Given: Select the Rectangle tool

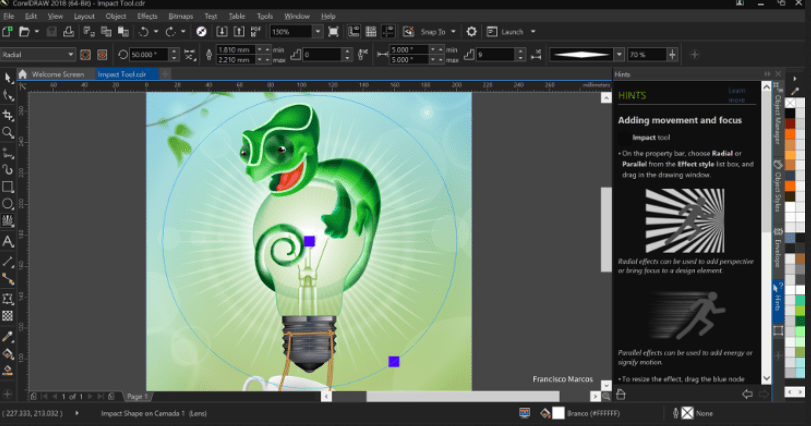Looking at the screenshot, I should [8, 187].
